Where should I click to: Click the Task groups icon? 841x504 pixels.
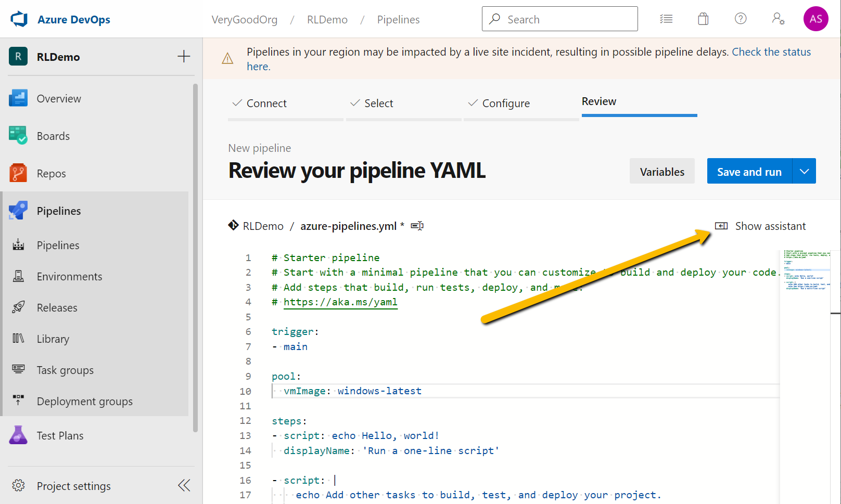pyautogui.click(x=18, y=369)
